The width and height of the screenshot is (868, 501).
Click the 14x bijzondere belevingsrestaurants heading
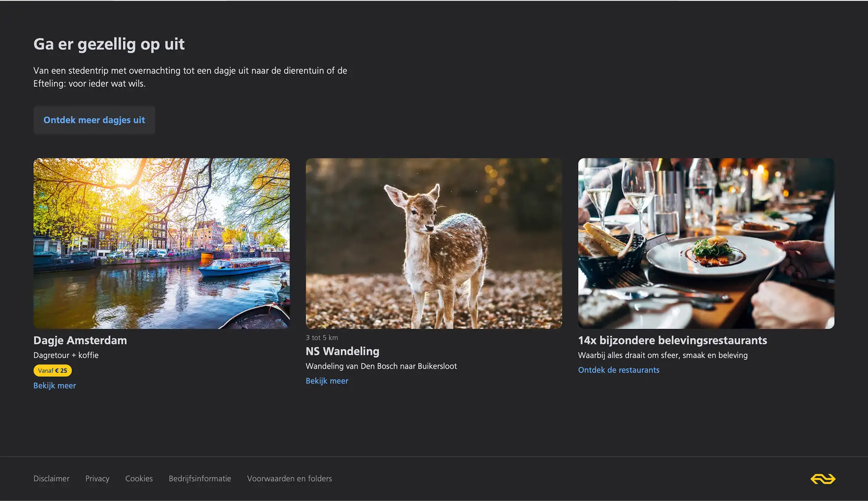672,340
